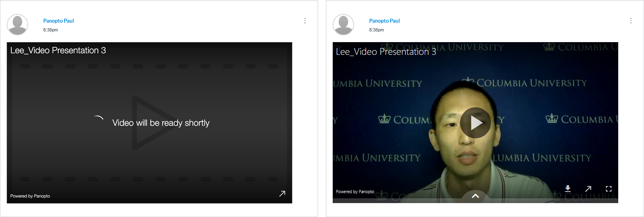Open the three-dot menu on the left post
644x217 pixels.
305,21
